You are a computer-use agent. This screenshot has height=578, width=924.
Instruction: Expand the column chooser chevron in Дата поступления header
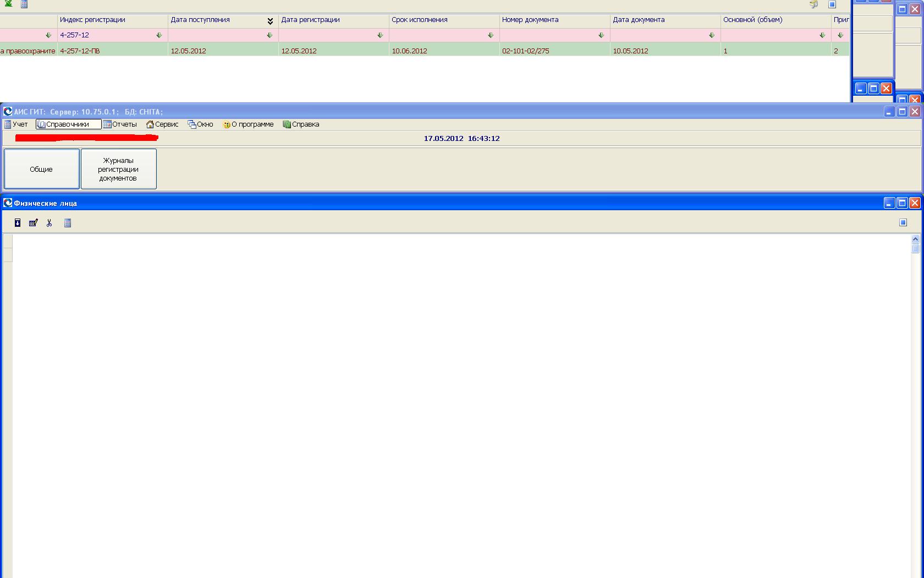tap(270, 21)
